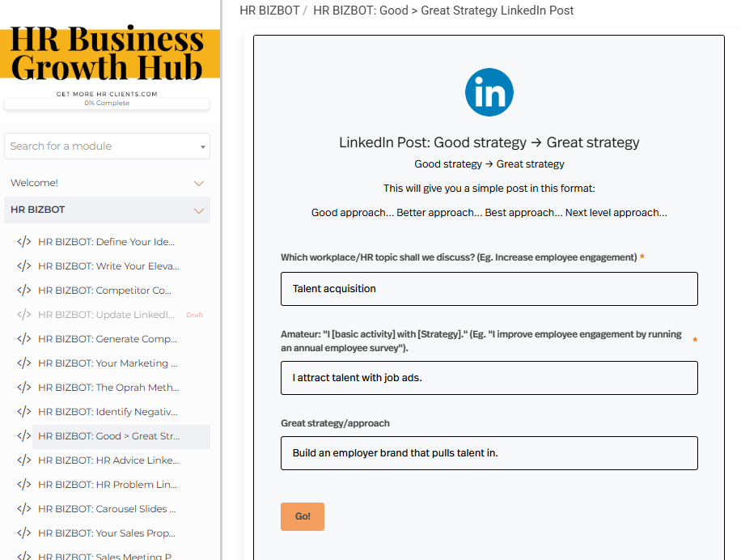Viewport: 741px width, 560px height.
Task: Click the HR BIZBOT breadcrumb link
Action: coord(269,11)
